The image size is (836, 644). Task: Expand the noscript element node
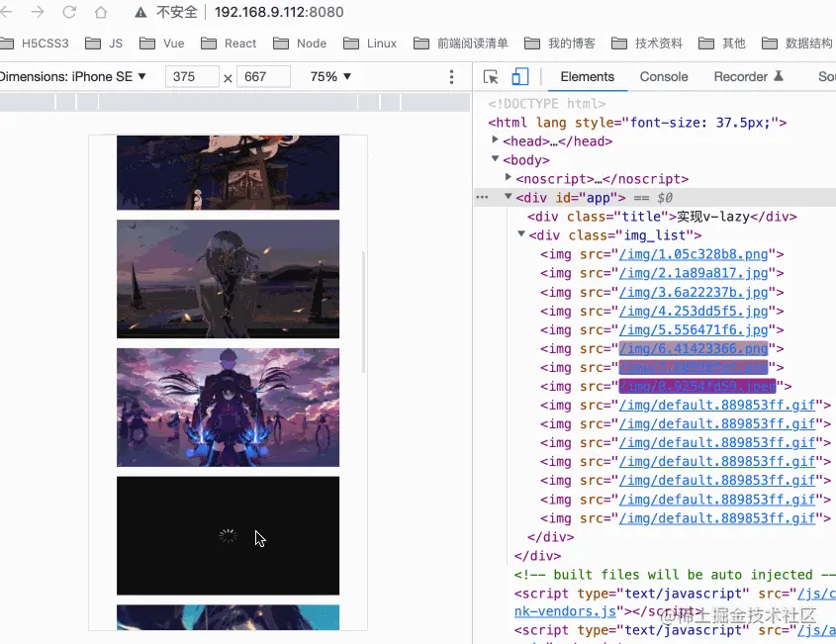coord(509,177)
